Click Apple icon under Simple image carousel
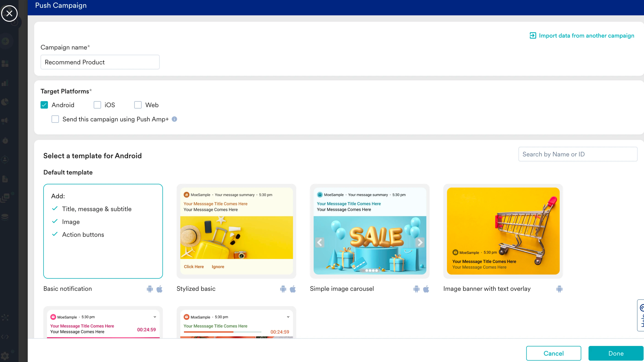The height and width of the screenshot is (362, 644). pos(426,289)
